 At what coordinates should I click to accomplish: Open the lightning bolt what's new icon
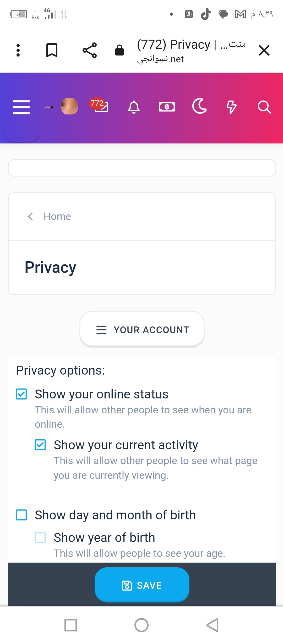click(231, 107)
